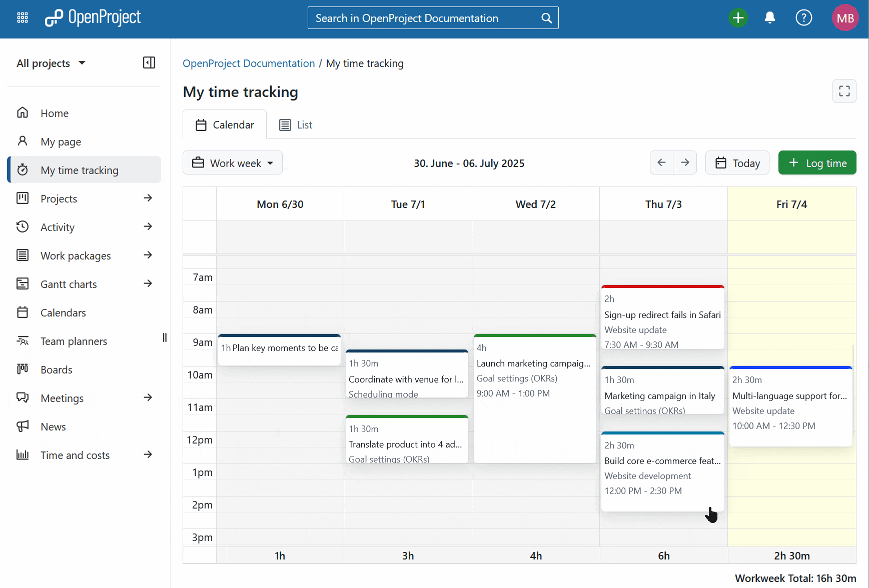This screenshot has width=869, height=588.
Task: Open OpenProject Documentation breadcrumb link
Action: pyautogui.click(x=249, y=63)
